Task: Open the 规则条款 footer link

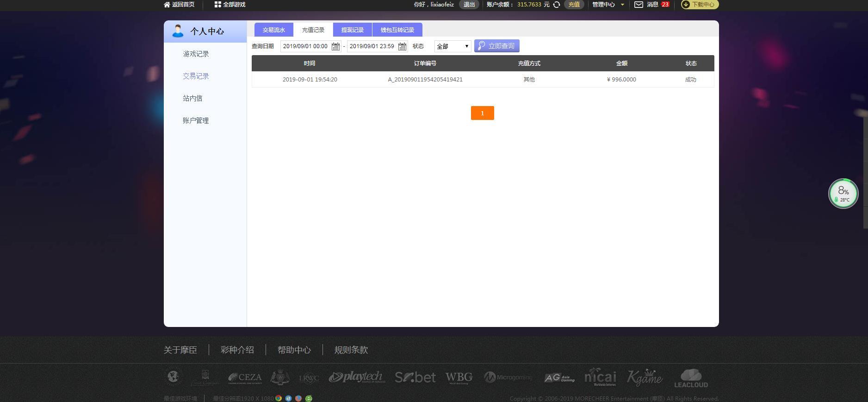Action: point(351,350)
